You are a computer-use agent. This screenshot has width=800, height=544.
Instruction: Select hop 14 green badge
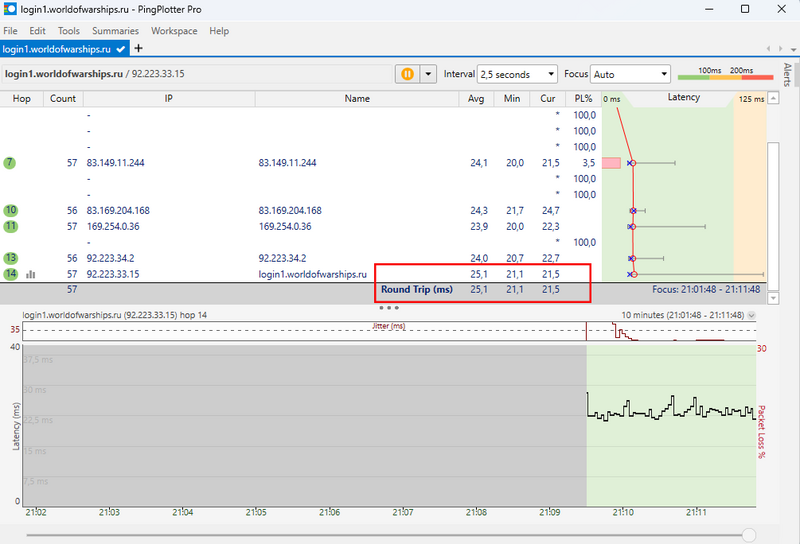click(10, 274)
